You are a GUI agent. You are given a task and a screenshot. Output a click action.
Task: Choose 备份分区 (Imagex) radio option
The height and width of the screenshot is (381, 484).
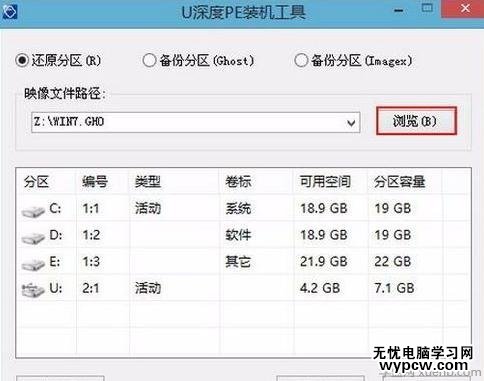click(301, 60)
